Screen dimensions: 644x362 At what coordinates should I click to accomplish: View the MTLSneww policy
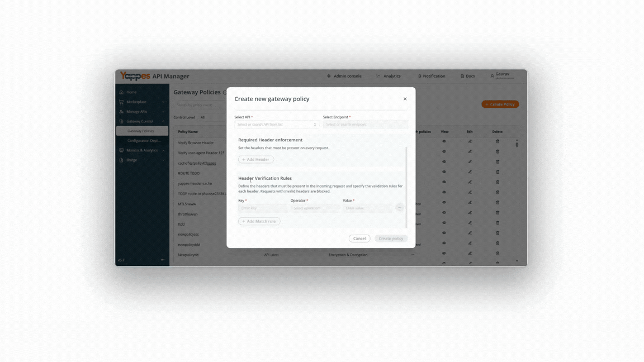[x=444, y=202]
